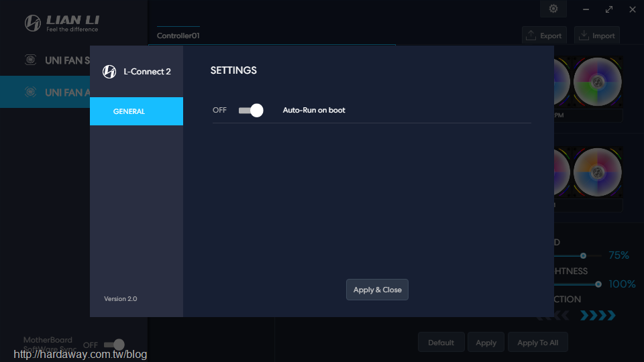Click the Export button
The image size is (644, 362).
click(544, 36)
